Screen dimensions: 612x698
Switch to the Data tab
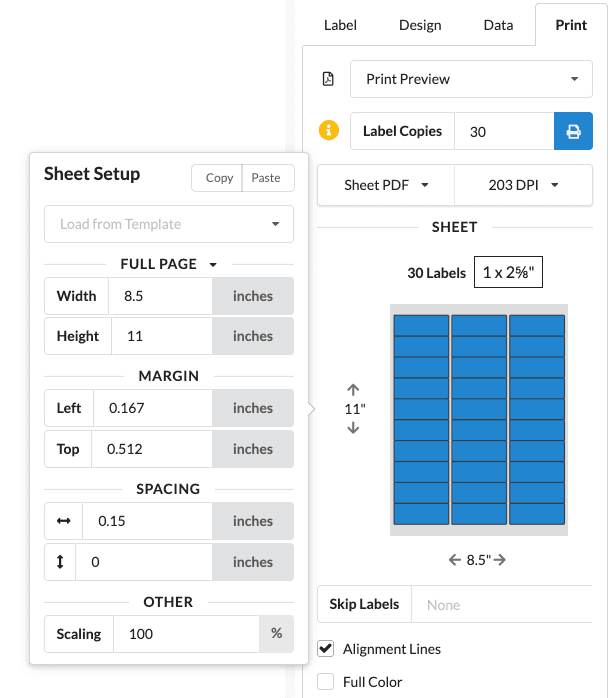point(498,25)
